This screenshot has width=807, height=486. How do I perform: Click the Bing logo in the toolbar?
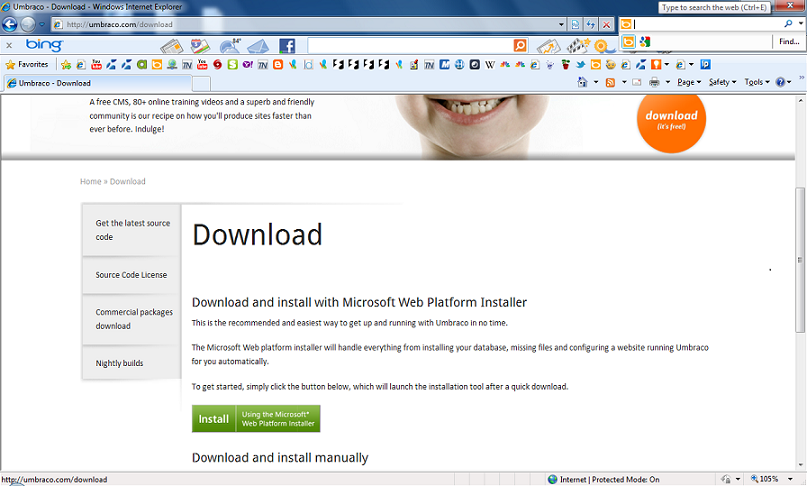pos(44,45)
